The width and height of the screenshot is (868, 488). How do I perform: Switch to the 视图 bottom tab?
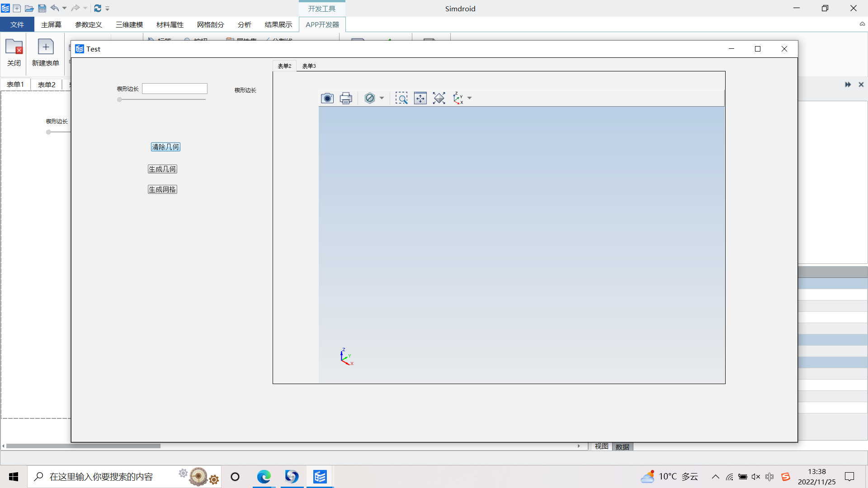pos(601,446)
